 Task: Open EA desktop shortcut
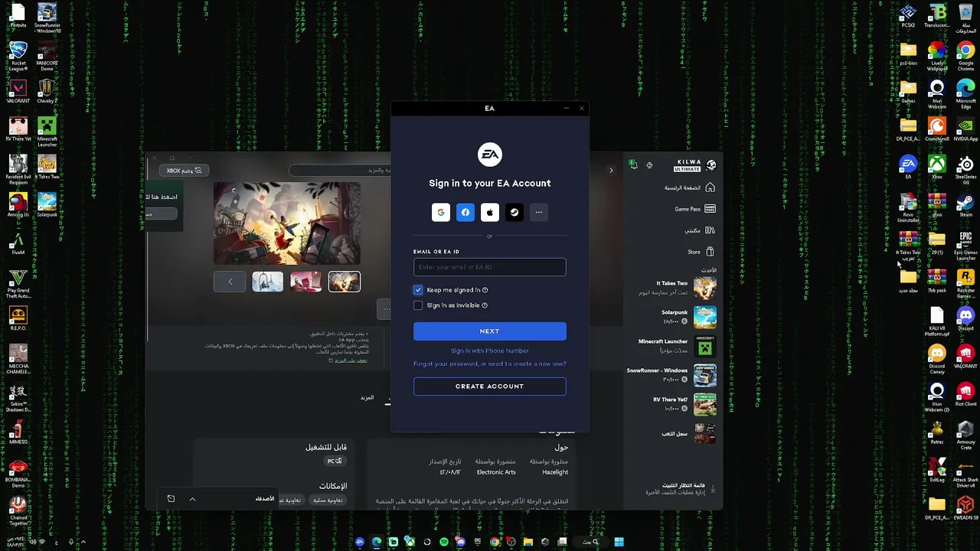click(908, 167)
